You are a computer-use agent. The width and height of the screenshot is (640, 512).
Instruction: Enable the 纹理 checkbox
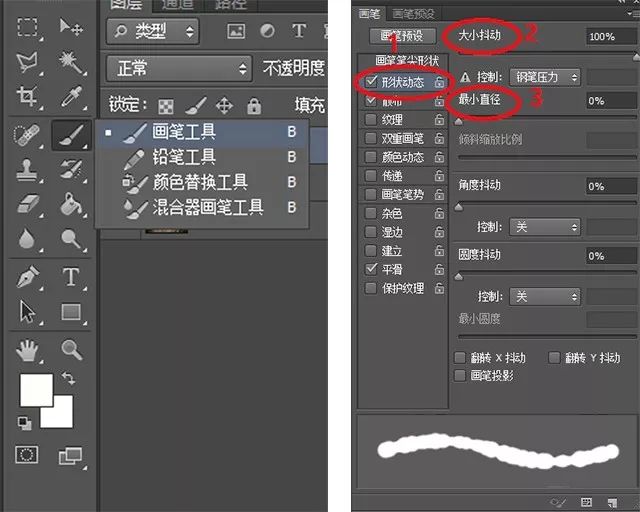pos(372,119)
